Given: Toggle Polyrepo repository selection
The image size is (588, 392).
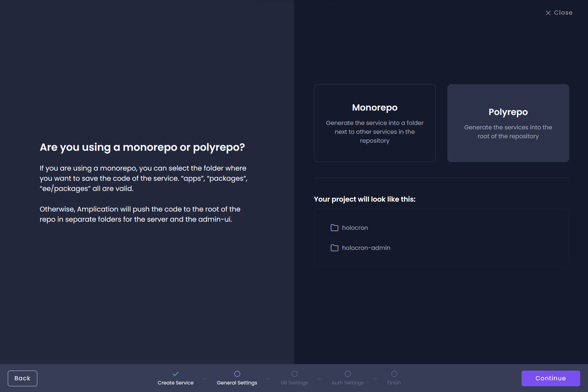Looking at the screenshot, I should (508, 123).
